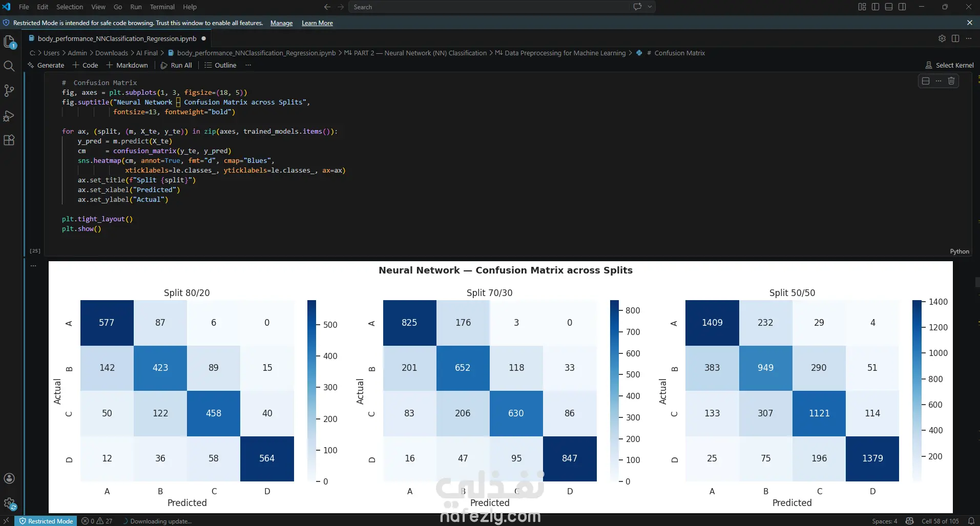
Task: Expand the Copilot chat dropdown arrow
Action: click(650, 7)
